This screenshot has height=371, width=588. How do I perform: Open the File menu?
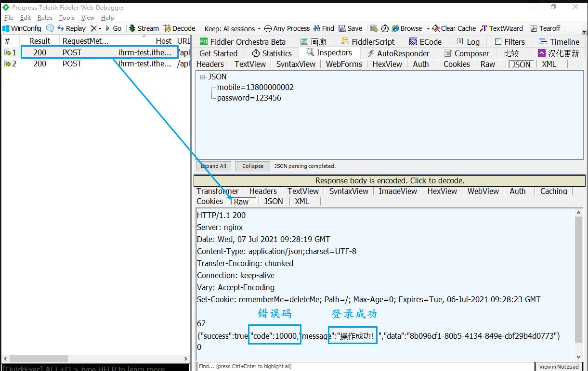coord(9,18)
